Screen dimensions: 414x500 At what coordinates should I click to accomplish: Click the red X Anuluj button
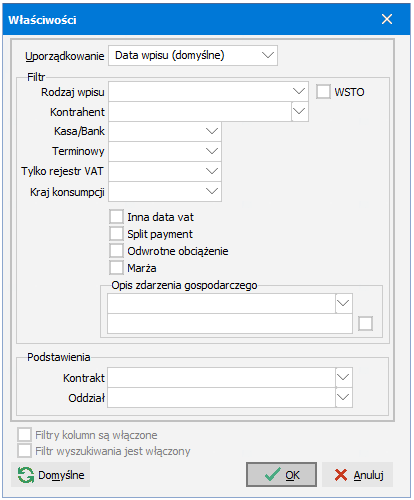click(357, 474)
